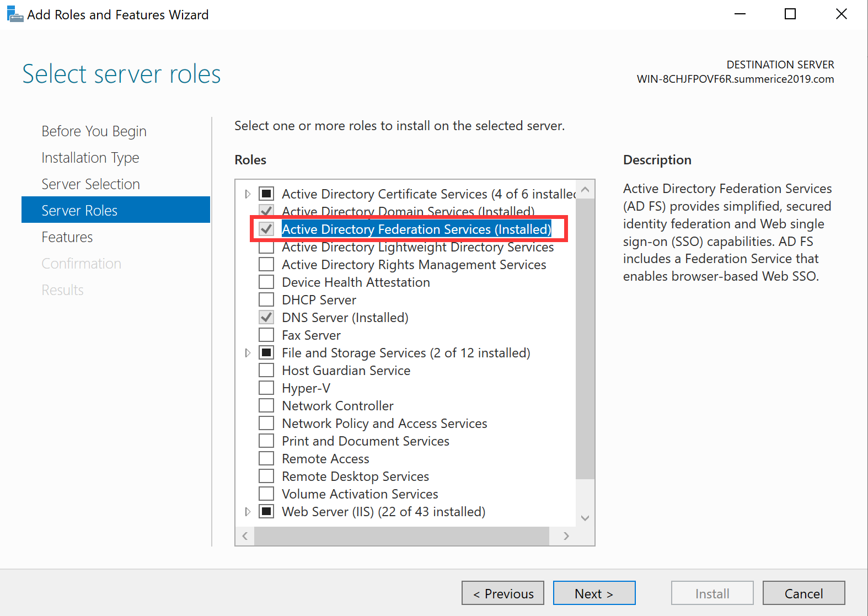Enable the Hyper-V role checkbox

(266, 388)
